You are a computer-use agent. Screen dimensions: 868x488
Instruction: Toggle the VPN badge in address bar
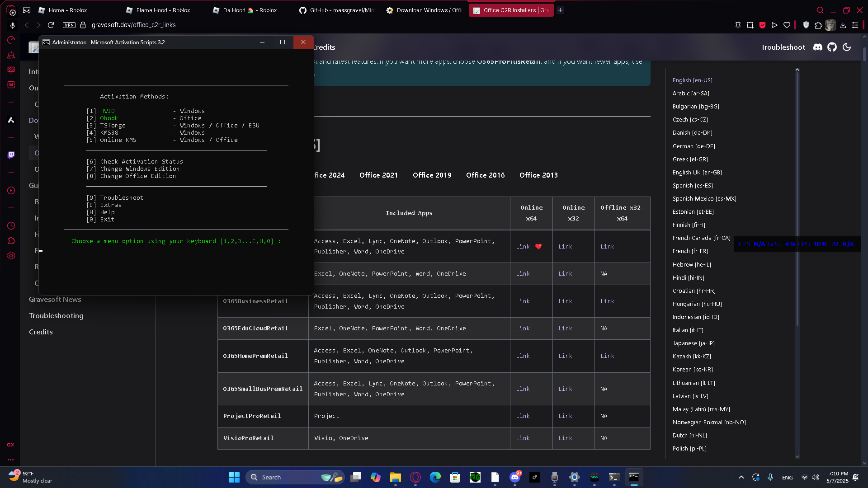tap(69, 25)
